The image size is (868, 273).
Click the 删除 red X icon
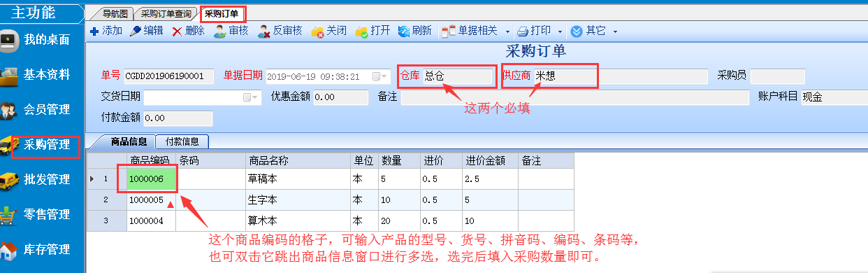(177, 31)
